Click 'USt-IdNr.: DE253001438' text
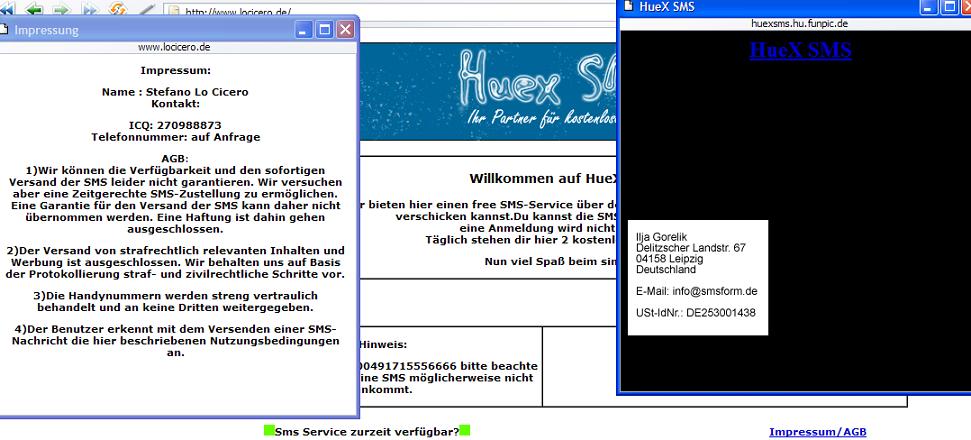This screenshot has height=440, width=971. [x=695, y=313]
